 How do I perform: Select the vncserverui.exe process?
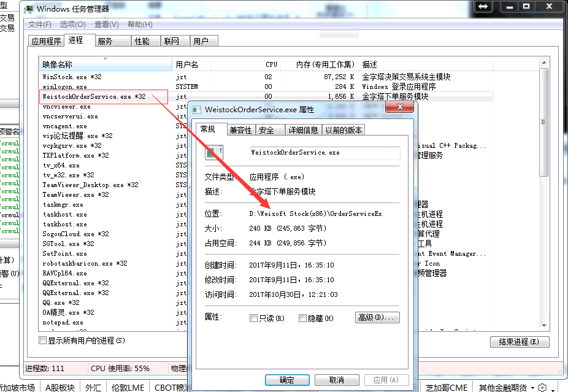pyautogui.click(x=71, y=117)
